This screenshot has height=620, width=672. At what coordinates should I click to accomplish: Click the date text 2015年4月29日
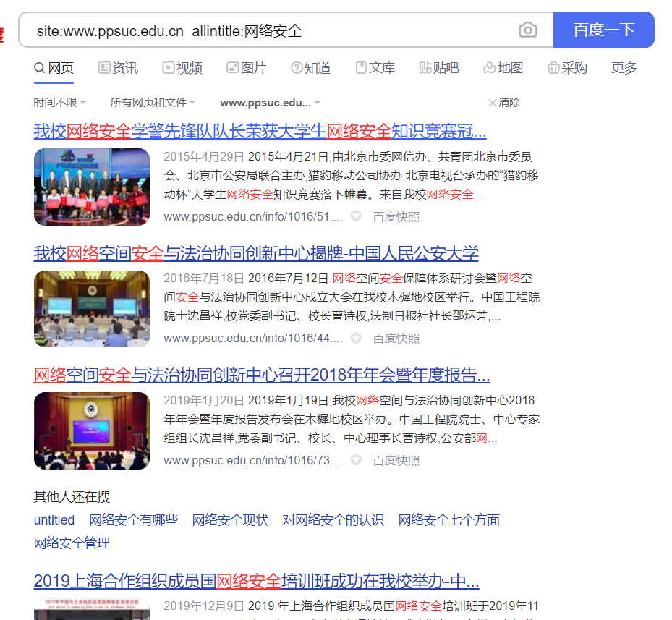pyautogui.click(x=204, y=157)
